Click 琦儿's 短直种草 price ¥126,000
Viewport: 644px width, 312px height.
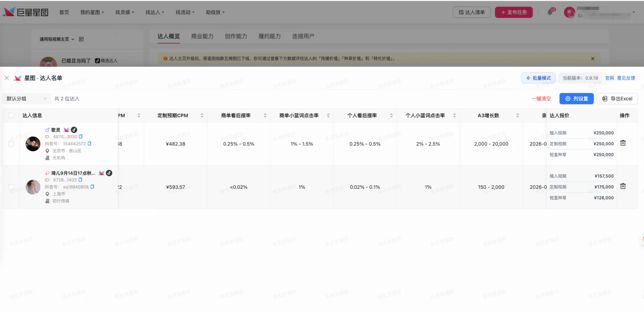(x=604, y=197)
